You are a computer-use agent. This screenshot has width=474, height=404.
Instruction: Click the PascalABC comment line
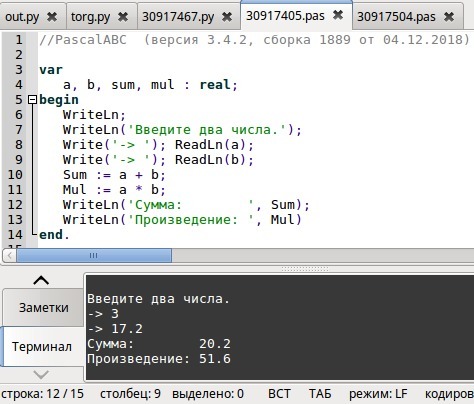pos(254,40)
